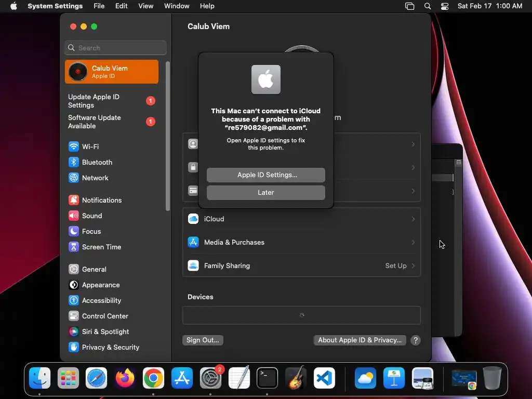This screenshot has width=532, height=399.
Task: Open Terminal from the Dock
Action: (268, 378)
